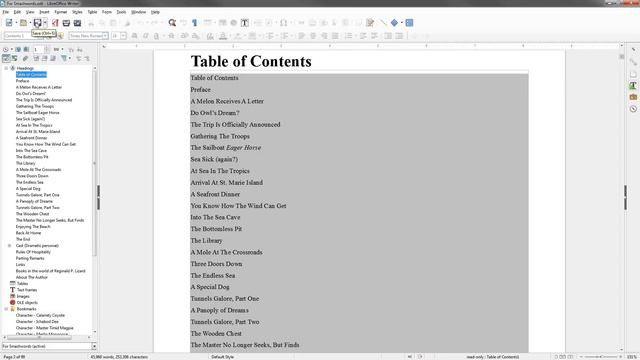This screenshot has height=360, width=640.
Task: Click the sidebar Page icon
Action: coord(633,74)
